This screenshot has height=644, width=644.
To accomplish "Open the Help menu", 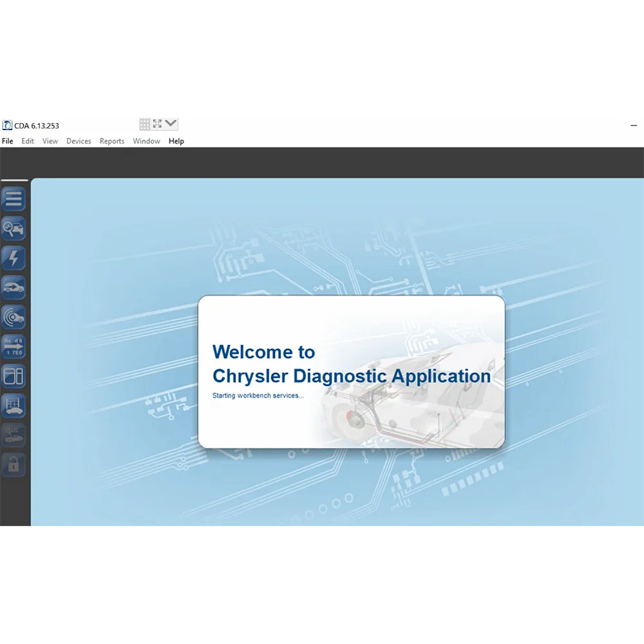I will [x=176, y=141].
